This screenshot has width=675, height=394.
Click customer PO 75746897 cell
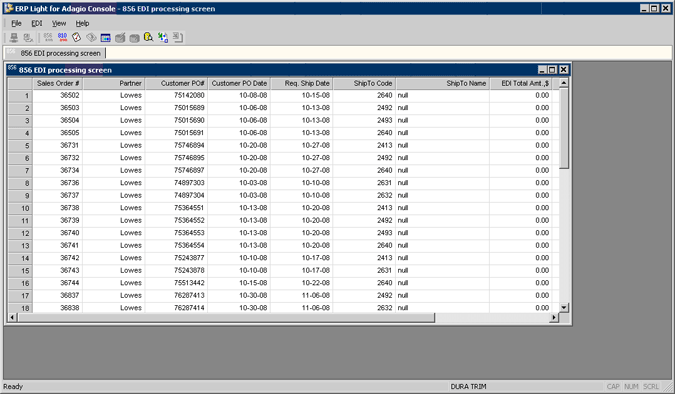pos(176,170)
